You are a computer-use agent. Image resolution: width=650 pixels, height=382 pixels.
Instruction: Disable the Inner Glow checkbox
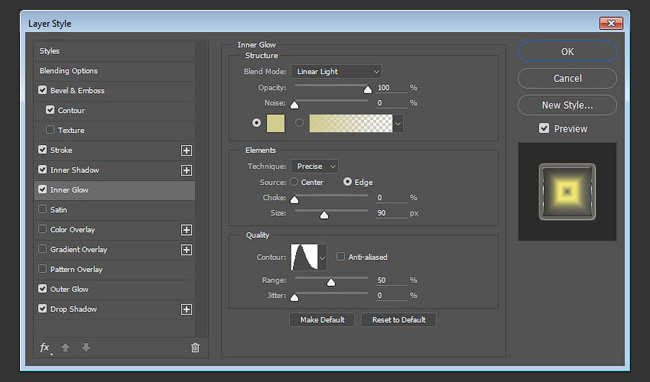pyautogui.click(x=42, y=189)
